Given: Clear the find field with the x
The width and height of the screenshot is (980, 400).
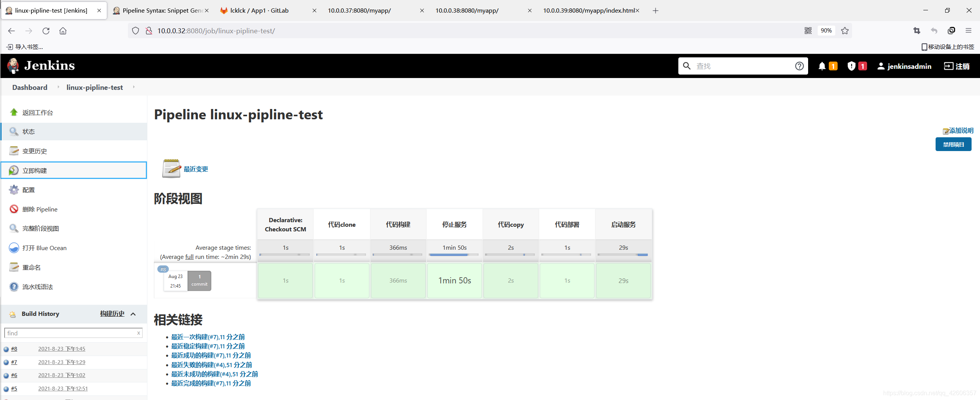Looking at the screenshot, I should tap(139, 333).
